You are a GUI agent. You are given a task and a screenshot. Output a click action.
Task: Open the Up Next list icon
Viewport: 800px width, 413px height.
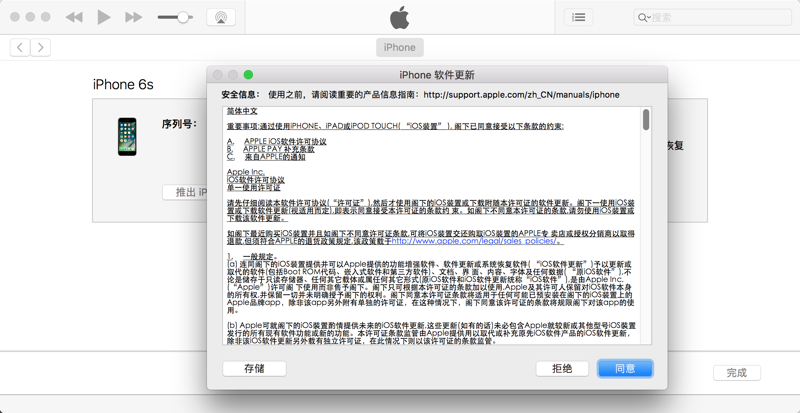[579, 17]
